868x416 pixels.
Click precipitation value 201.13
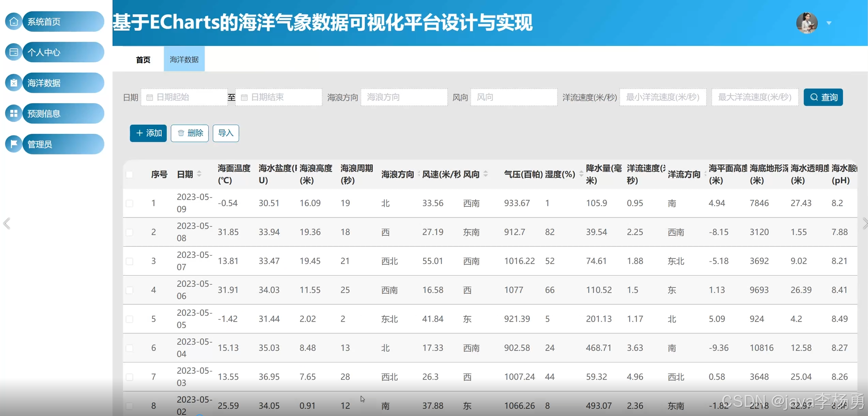point(599,319)
